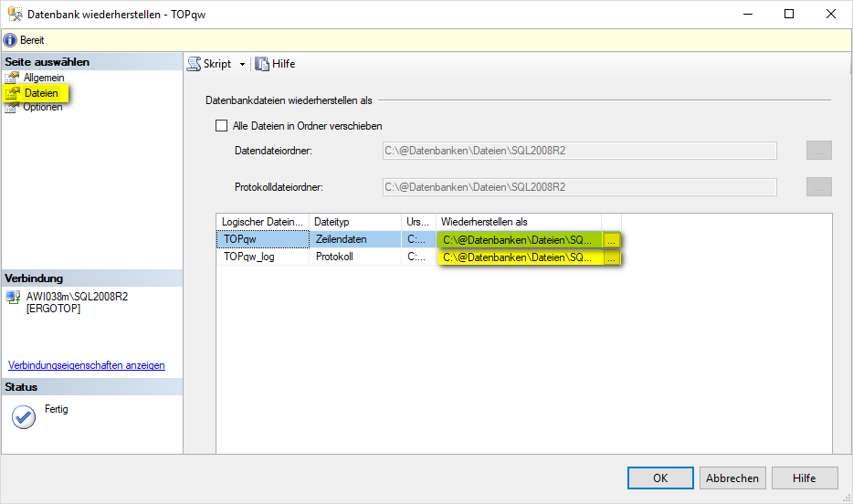The width and height of the screenshot is (853, 504).
Task: Open the Skript dropdown arrow
Action: (242, 65)
